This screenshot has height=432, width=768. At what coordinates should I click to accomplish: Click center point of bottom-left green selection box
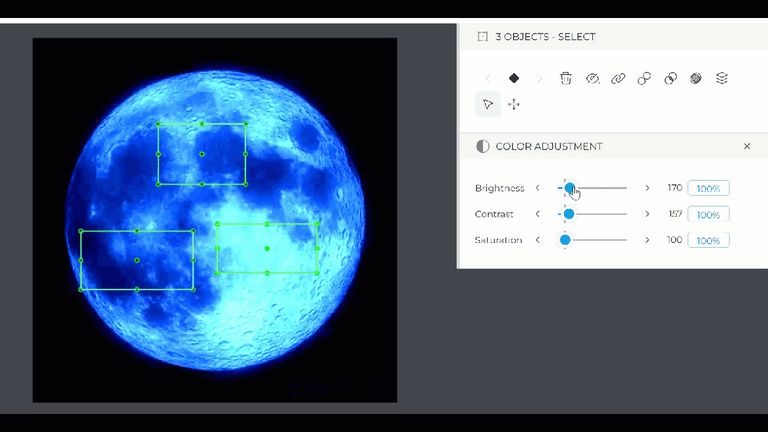click(x=137, y=260)
